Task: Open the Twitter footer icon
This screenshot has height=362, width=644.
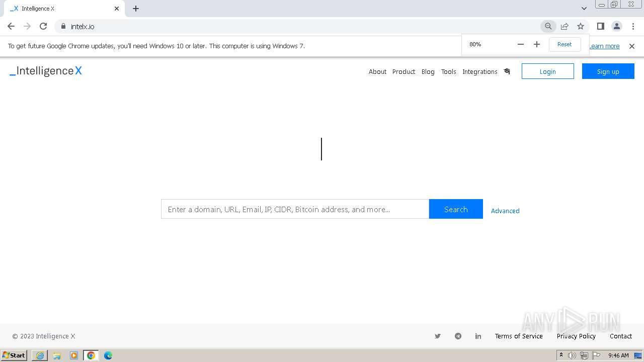Action: click(x=438, y=336)
